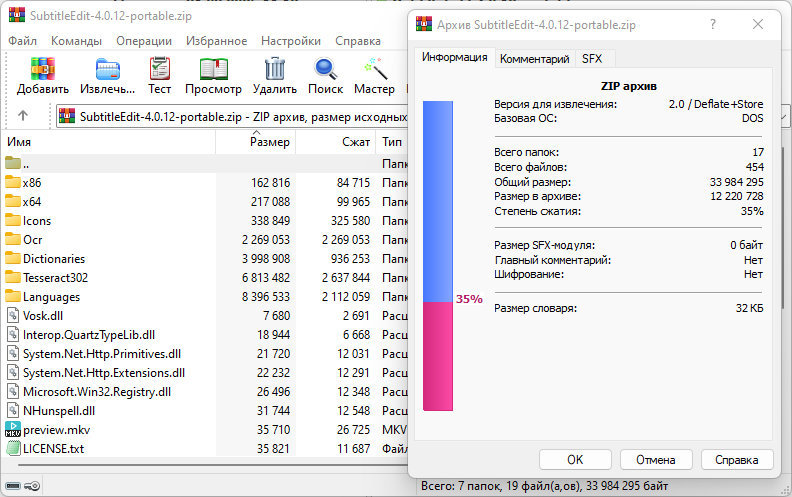
Task: Click the preview.mkv size value 35 710
Action: [273, 430]
